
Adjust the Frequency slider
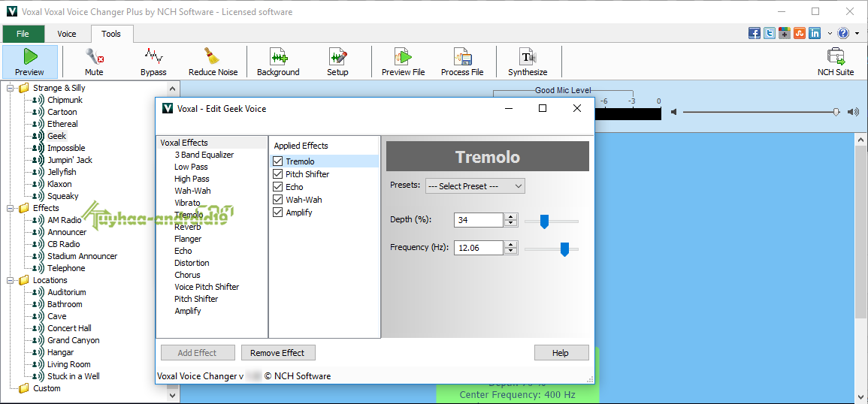pyautogui.click(x=564, y=249)
